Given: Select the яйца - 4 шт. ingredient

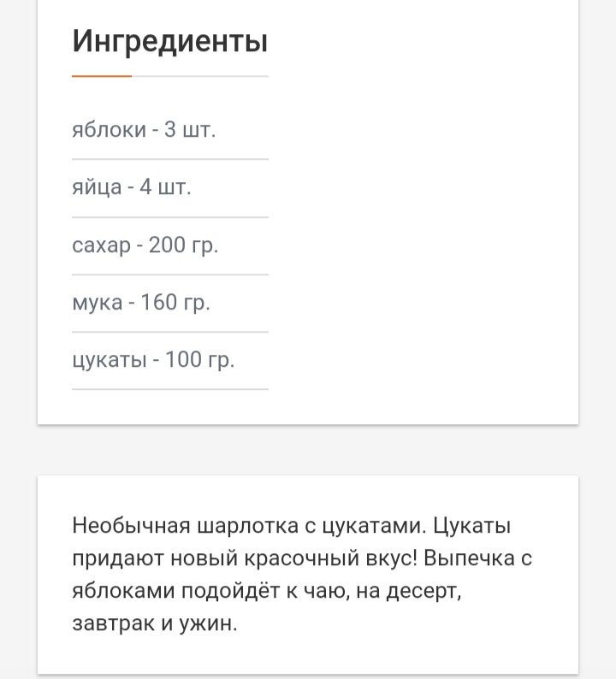Looking at the screenshot, I should pos(132,187).
